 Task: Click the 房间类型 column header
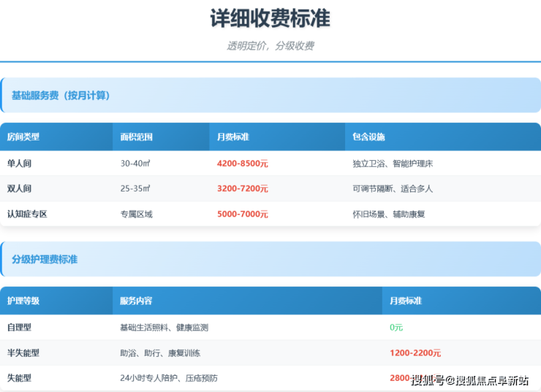tap(23, 137)
